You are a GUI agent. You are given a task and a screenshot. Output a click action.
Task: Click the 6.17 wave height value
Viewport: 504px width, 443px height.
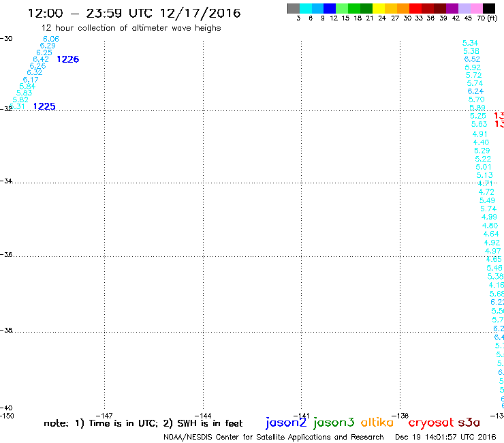click(x=31, y=80)
